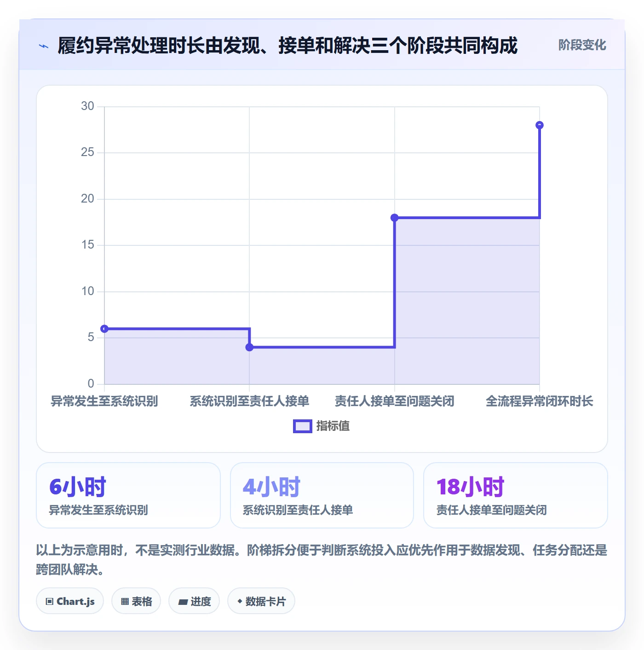Image resolution: width=644 pixels, height=650 pixels.
Task: Click the y-axis tick label 10
Action: point(87,291)
